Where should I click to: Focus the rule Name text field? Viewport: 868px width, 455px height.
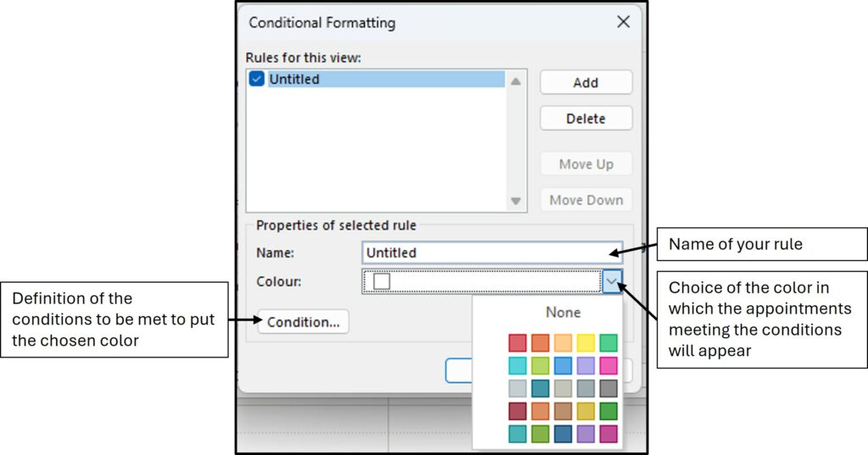490,252
